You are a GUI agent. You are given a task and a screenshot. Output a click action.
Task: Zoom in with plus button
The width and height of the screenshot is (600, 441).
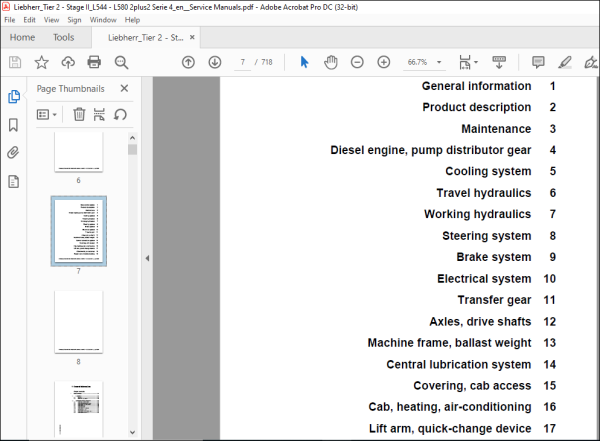point(383,62)
